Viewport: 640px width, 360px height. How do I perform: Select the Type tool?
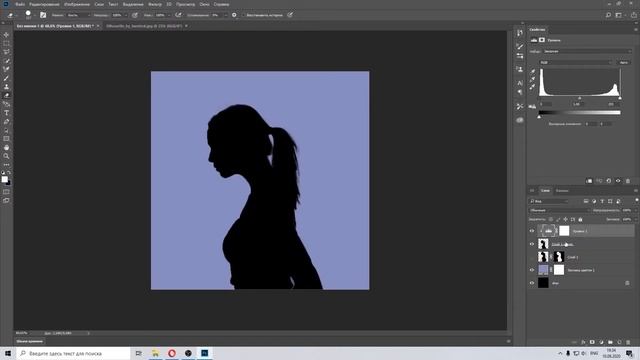(x=7, y=113)
